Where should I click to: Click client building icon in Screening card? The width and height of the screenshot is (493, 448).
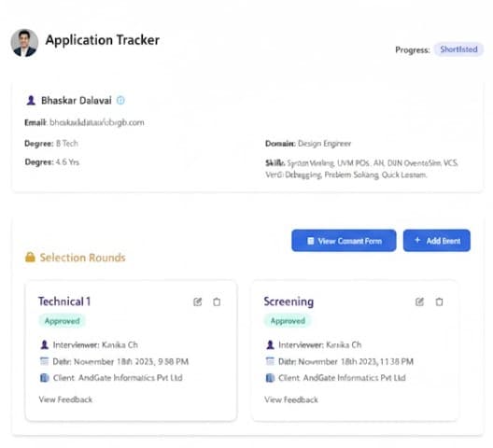tap(270, 378)
